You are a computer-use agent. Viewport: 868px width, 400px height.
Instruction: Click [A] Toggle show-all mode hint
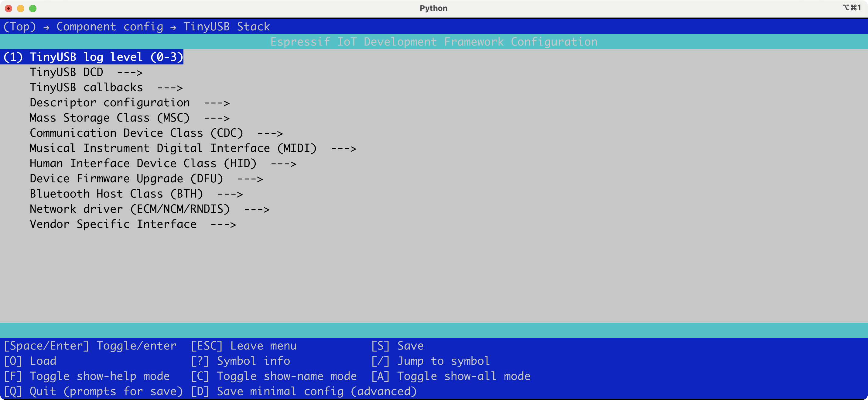450,376
